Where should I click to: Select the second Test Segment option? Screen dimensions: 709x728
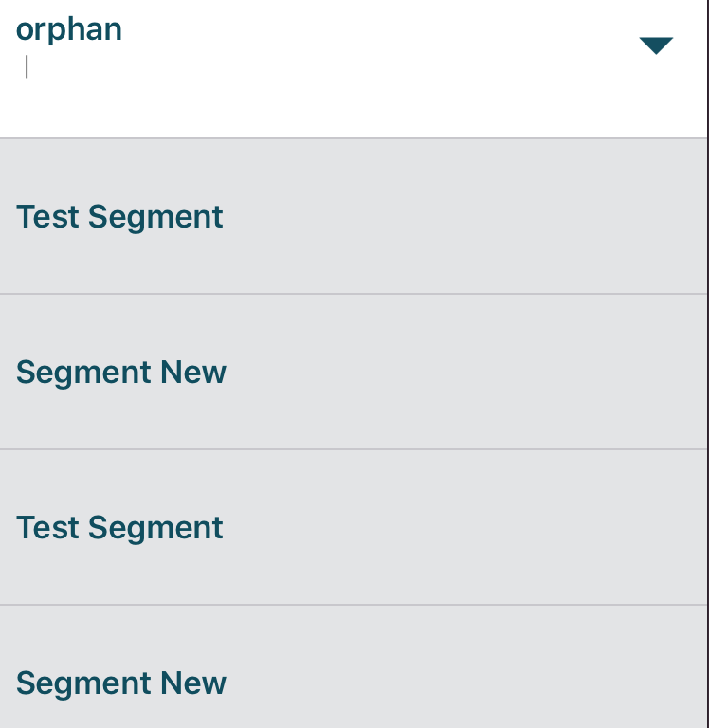[x=120, y=528]
